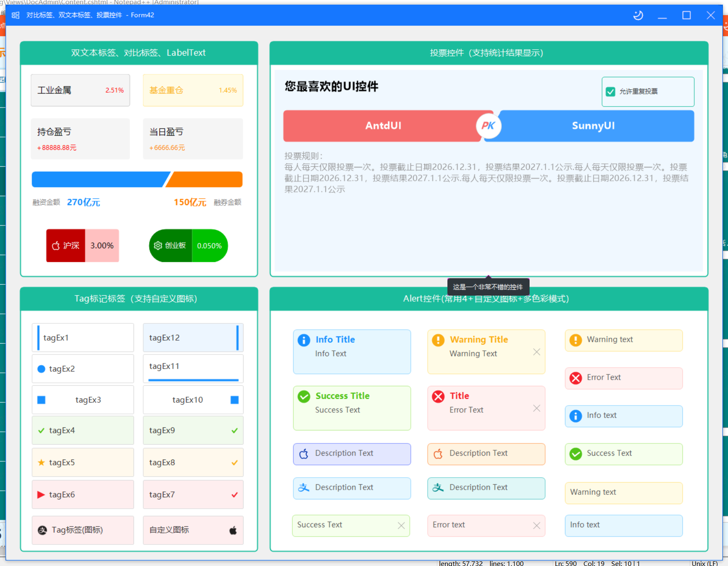
Task: Click the 工业金属 2.51% label
Action: click(80, 90)
